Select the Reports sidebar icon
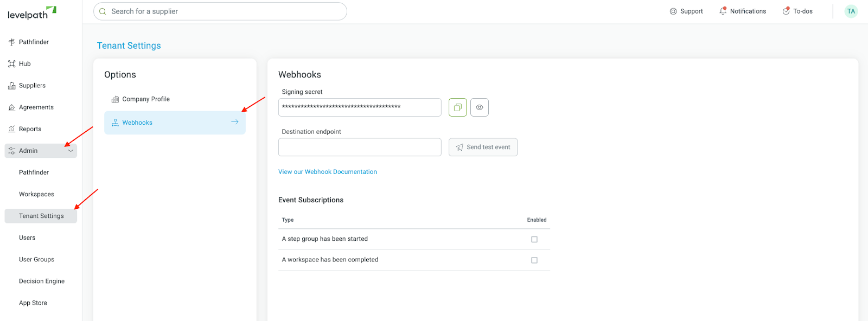Viewport: 868px width, 321px height. point(11,129)
